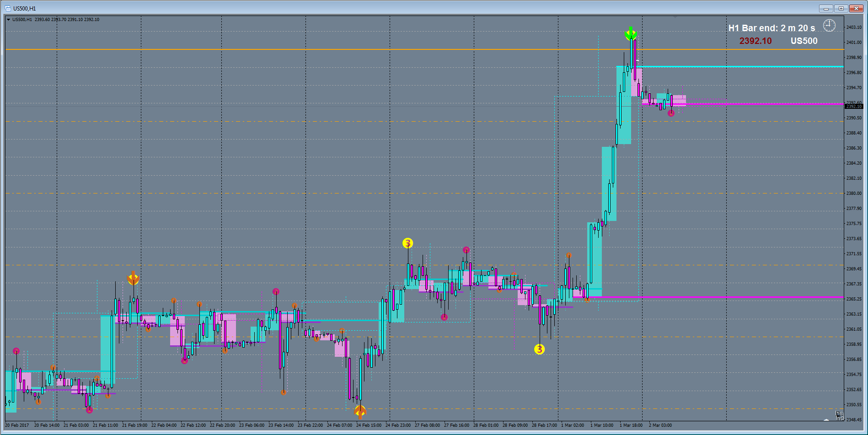868x435 pixels.
Task: Minimize the US500,H1 chart window
Action: pos(826,8)
